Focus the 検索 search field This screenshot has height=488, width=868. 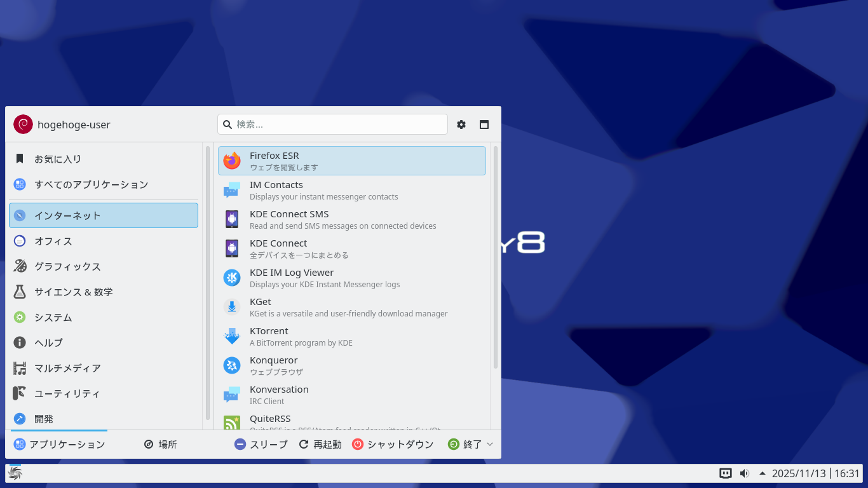pos(332,125)
